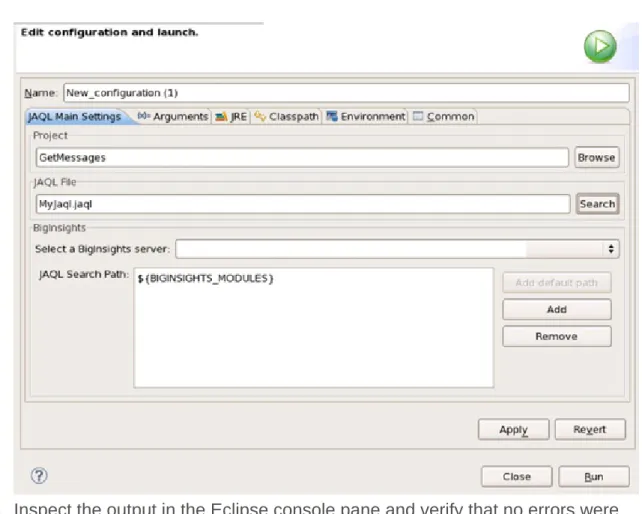
Task: Click the Classpath tab icon
Action: [260, 116]
